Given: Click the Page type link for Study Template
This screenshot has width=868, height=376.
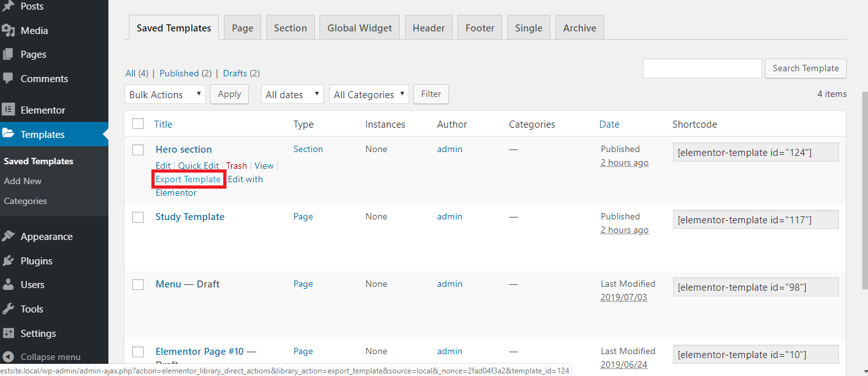Looking at the screenshot, I should (303, 216).
